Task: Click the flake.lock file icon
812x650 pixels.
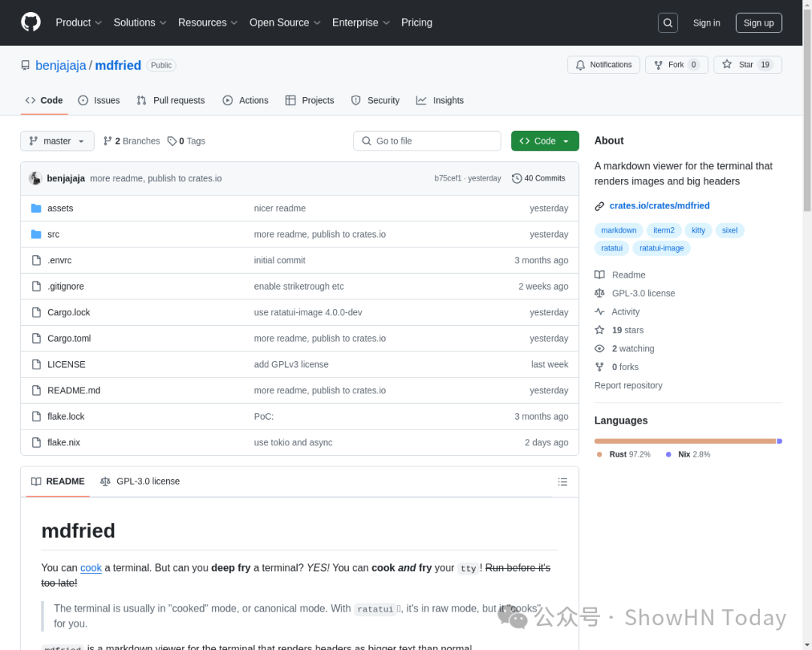Action: click(x=36, y=416)
